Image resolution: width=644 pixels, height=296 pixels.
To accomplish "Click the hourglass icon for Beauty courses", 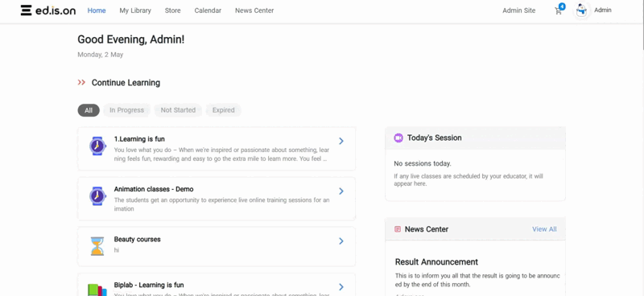I will pyautogui.click(x=97, y=246).
